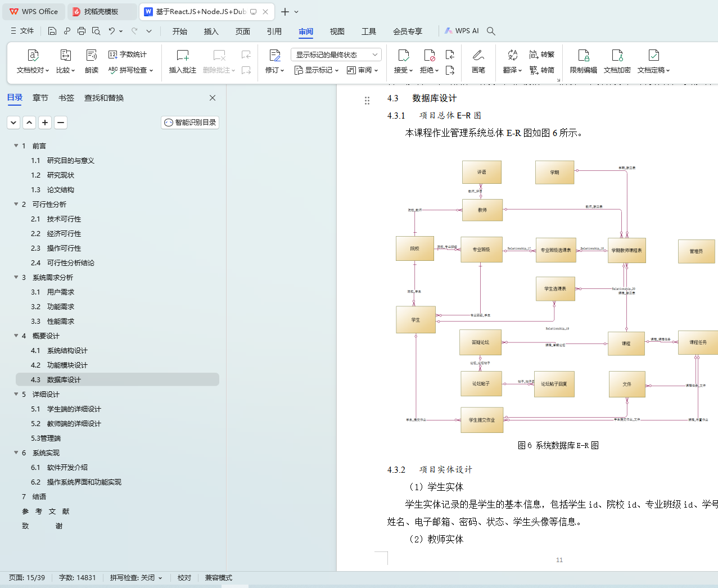This screenshot has width=718, height=588.
Task: Open WPS AI assistant
Action: pos(462,31)
